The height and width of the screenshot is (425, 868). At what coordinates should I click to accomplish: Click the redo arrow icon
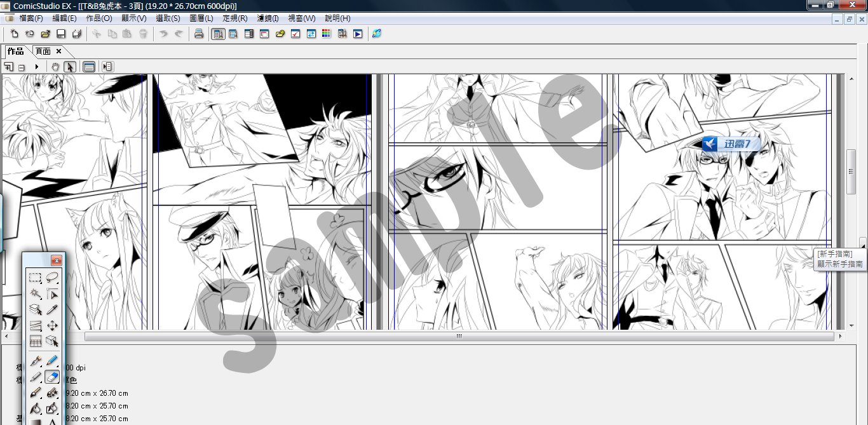pyautogui.click(x=179, y=34)
